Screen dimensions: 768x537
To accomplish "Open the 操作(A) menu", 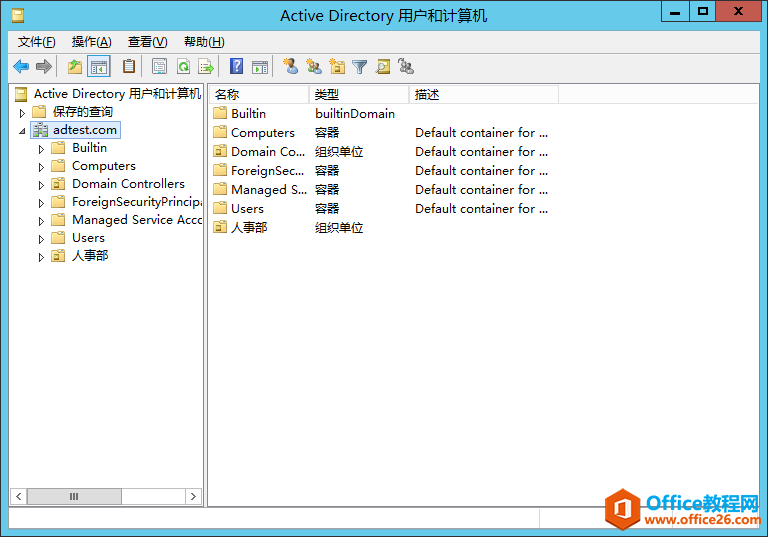I will coord(92,42).
